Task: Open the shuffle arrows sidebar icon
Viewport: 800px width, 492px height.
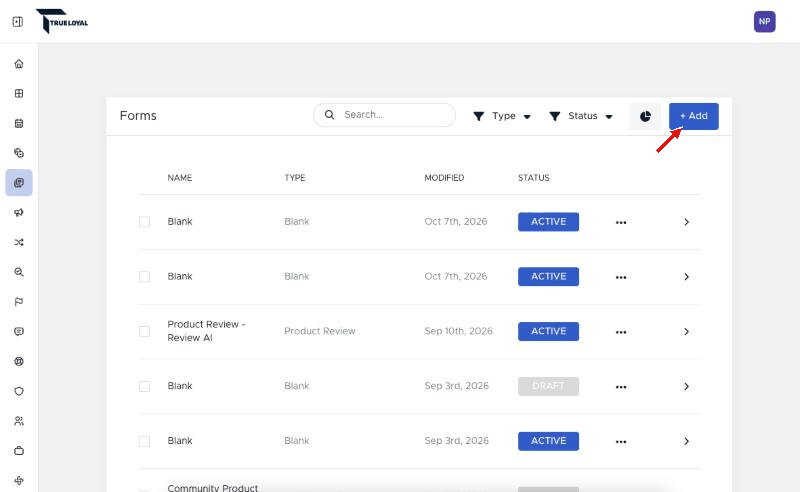Action: pyautogui.click(x=19, y=242)
